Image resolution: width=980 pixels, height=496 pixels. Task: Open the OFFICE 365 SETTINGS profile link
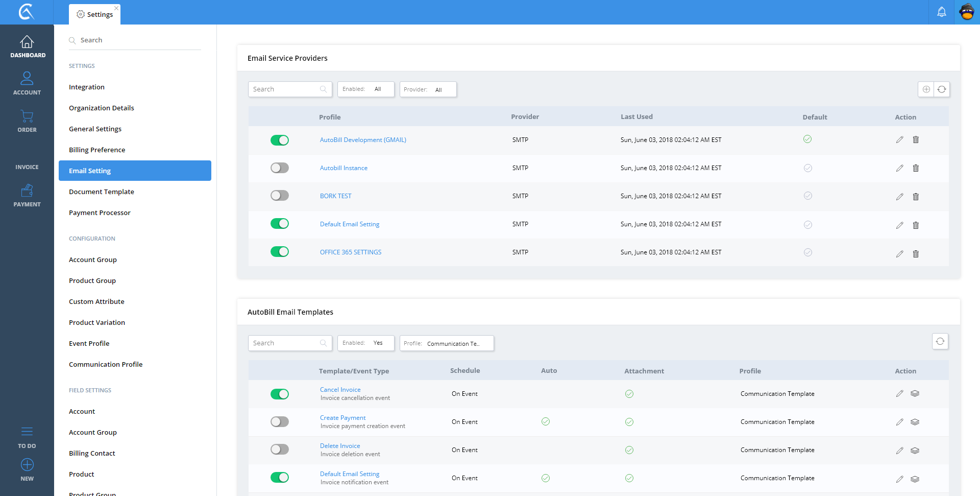pos(351,252)
